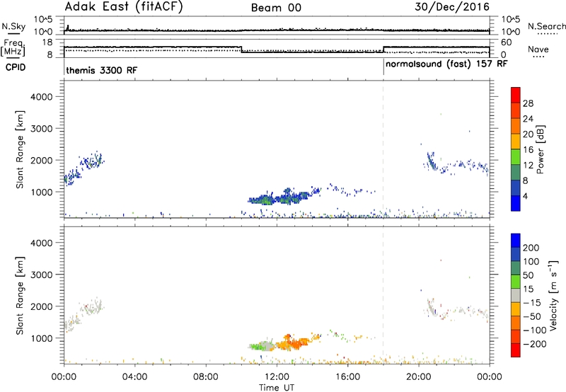Click the '04:00' time tick label
This screenshot has width=566, height=392.
pyautogui.click(x=134, y=377)
